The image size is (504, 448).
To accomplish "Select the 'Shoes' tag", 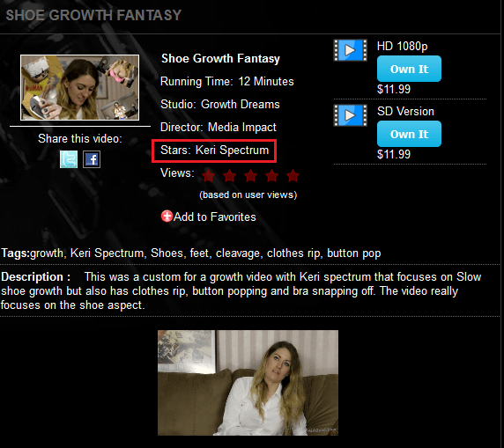I will point(167,253).
